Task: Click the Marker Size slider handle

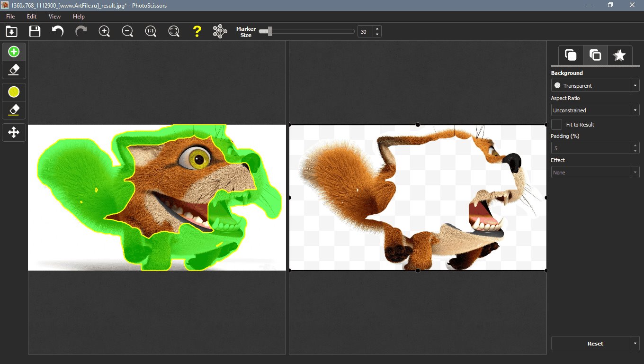Action: click(269, 32)
